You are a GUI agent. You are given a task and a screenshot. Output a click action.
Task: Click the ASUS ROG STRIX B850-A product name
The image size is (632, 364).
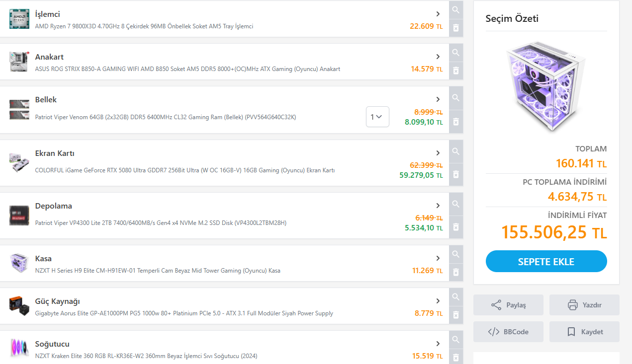coord(187,69)
